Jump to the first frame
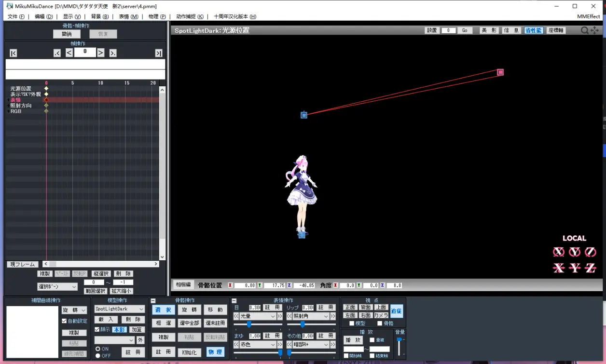Screen dimensions: 606x364 [x=14, y=53]
